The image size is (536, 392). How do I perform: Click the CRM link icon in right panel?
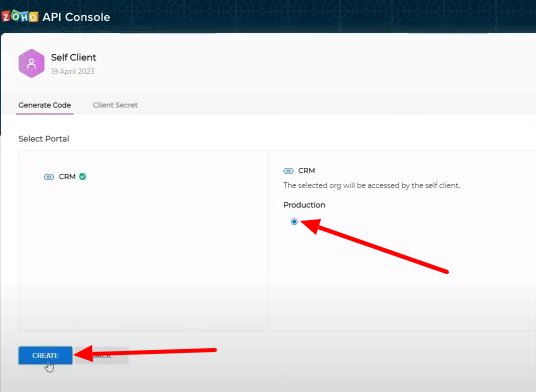click(288, 171)
